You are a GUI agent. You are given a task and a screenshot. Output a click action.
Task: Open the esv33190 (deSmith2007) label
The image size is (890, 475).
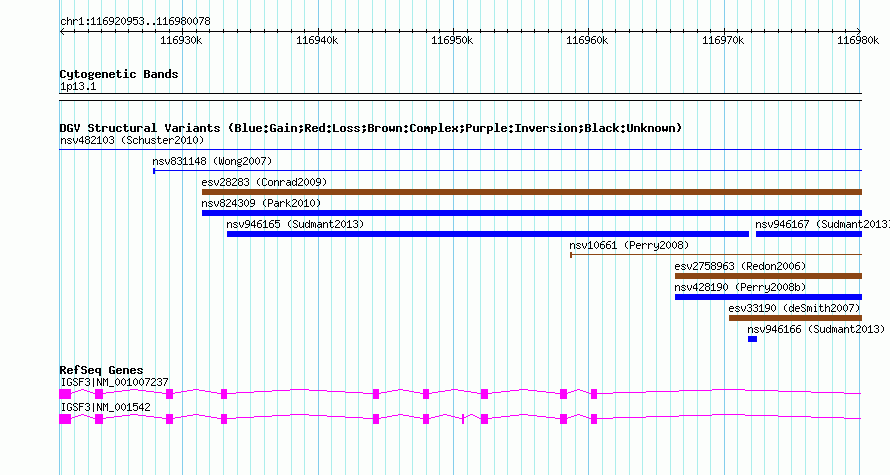[795, 308]
